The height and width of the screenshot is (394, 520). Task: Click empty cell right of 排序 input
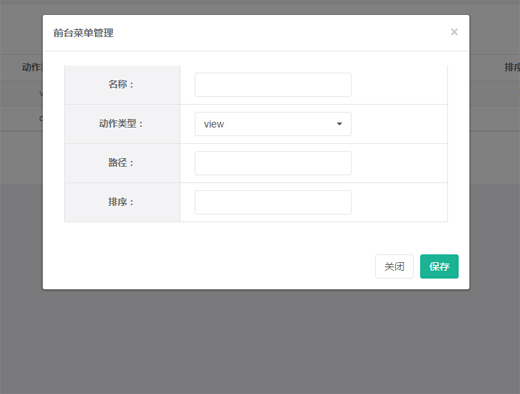[399, 202]
